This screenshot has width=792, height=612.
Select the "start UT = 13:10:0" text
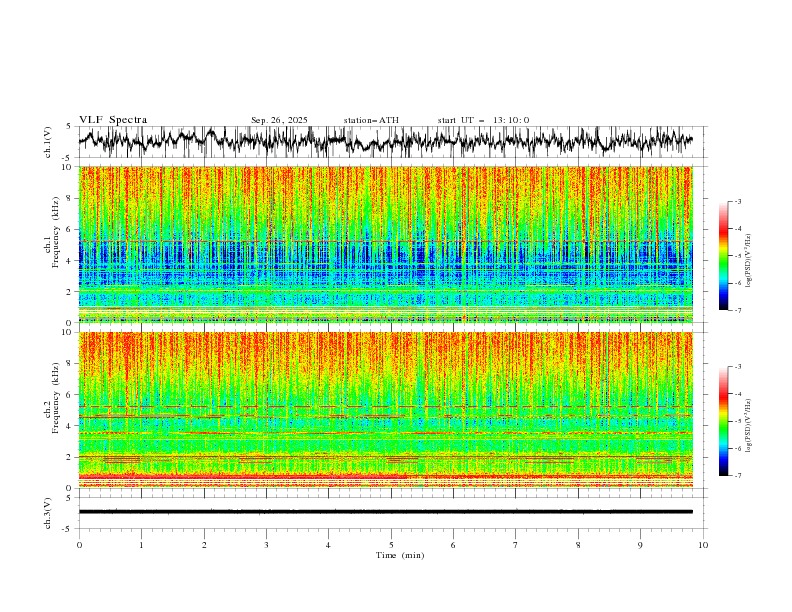click(483, 120)
